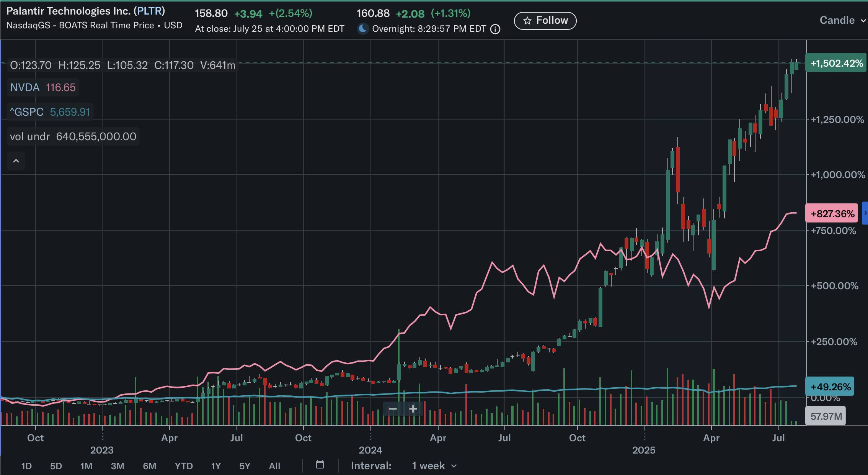Click the +49.26% GSPC price label

point(830,387)
